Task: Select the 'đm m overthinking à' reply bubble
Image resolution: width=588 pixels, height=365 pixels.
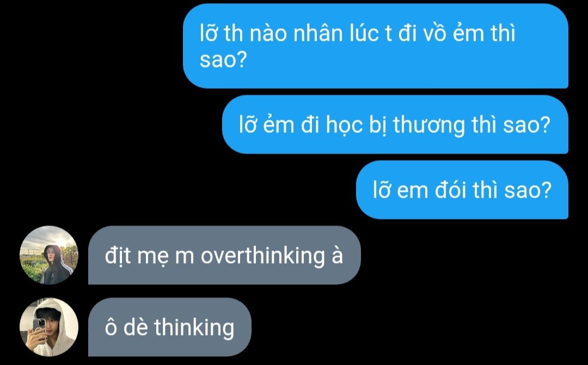Action: tap(224, 255)
